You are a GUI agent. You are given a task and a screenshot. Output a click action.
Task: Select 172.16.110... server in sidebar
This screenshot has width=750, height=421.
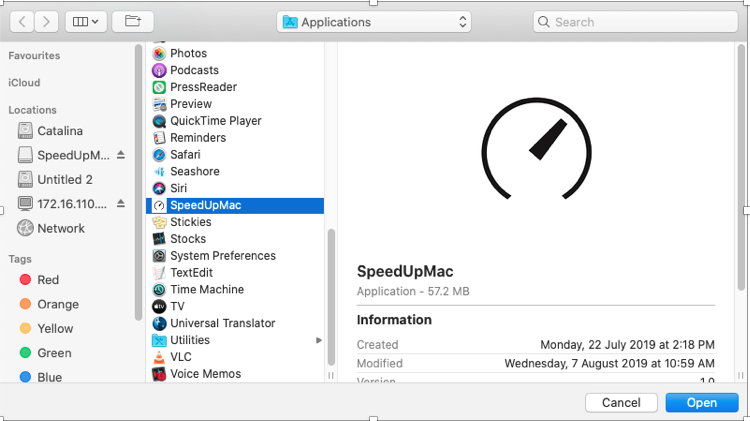tap(62, 204)
